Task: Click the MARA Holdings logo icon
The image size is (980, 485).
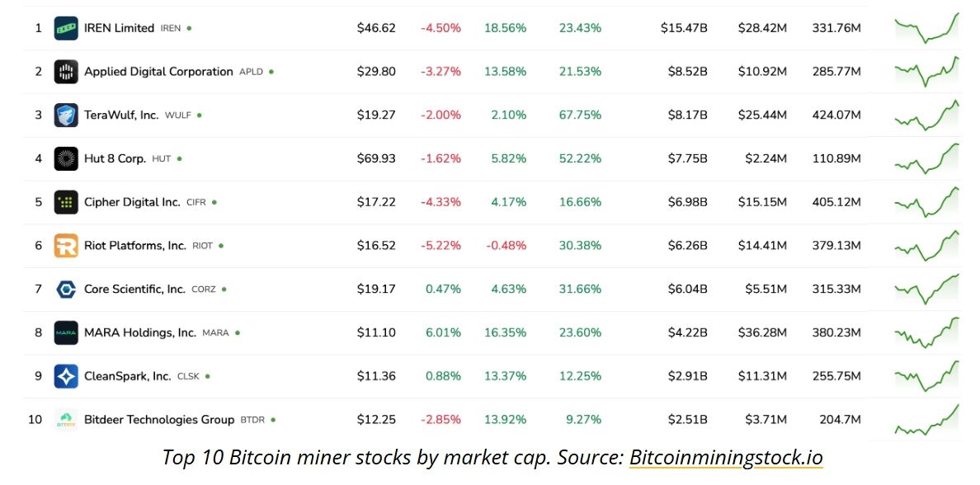Action: click(x=66, y=333)
